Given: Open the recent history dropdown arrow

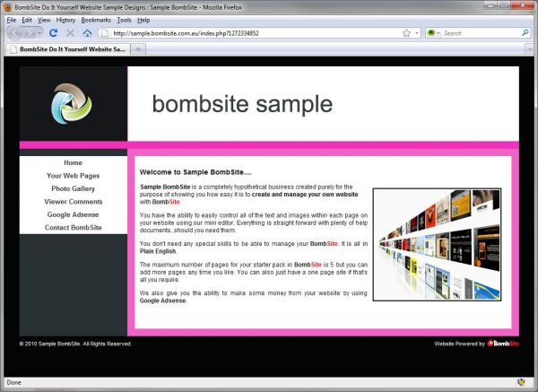Looking at the screenshot, I should point(39,33).
